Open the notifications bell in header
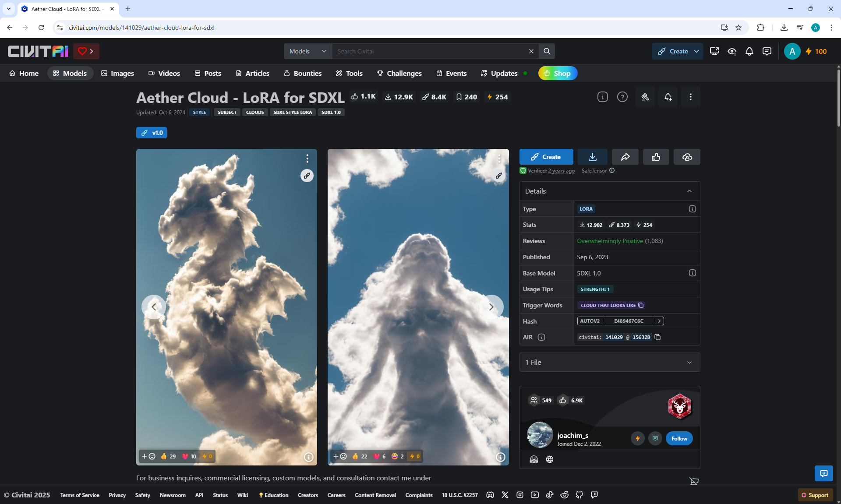841x504 pixels. coord(749,51)
